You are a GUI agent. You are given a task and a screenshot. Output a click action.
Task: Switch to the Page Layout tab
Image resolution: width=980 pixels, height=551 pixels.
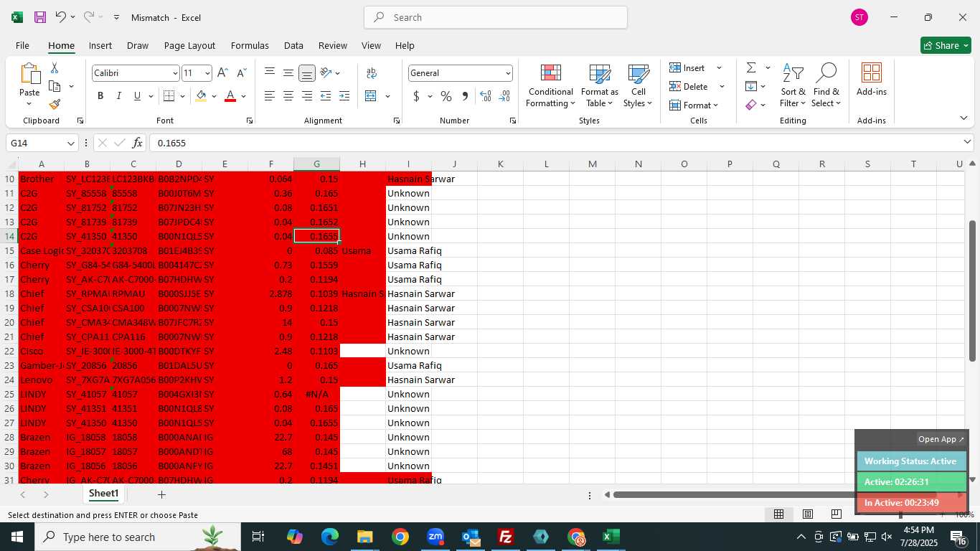pos(189,45)
